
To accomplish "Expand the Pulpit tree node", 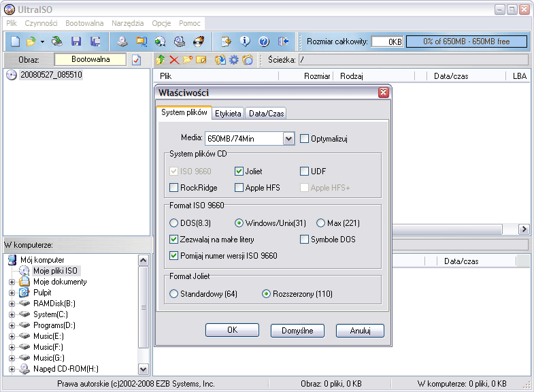I will 12,293.
